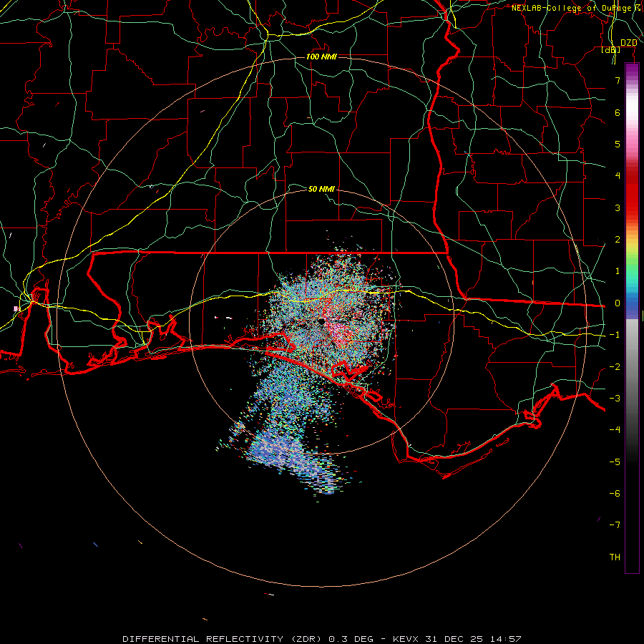Click the DZD label above the color scale
Image resolution: width=644 pixels, height=644 pixels.
(x=629, y=43)
